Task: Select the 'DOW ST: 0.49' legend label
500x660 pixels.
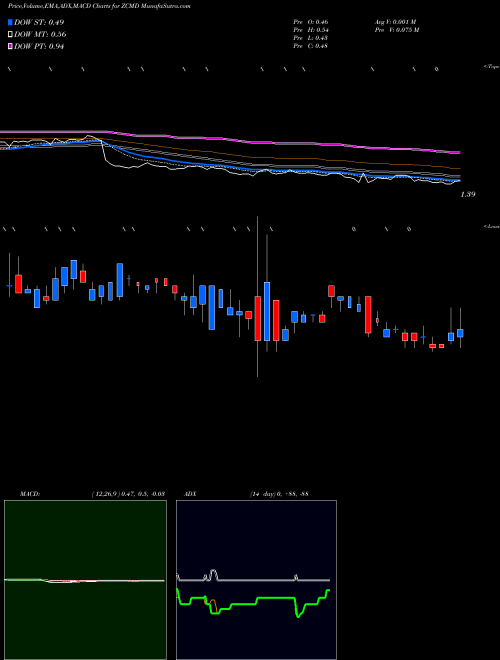Action: [39, 22]
